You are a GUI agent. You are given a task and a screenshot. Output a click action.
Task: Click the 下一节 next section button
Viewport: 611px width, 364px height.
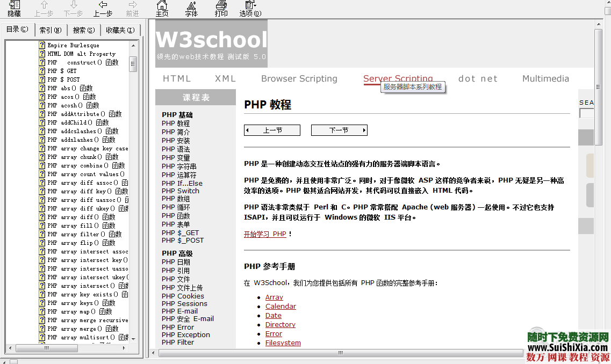(x=339, y=130)
